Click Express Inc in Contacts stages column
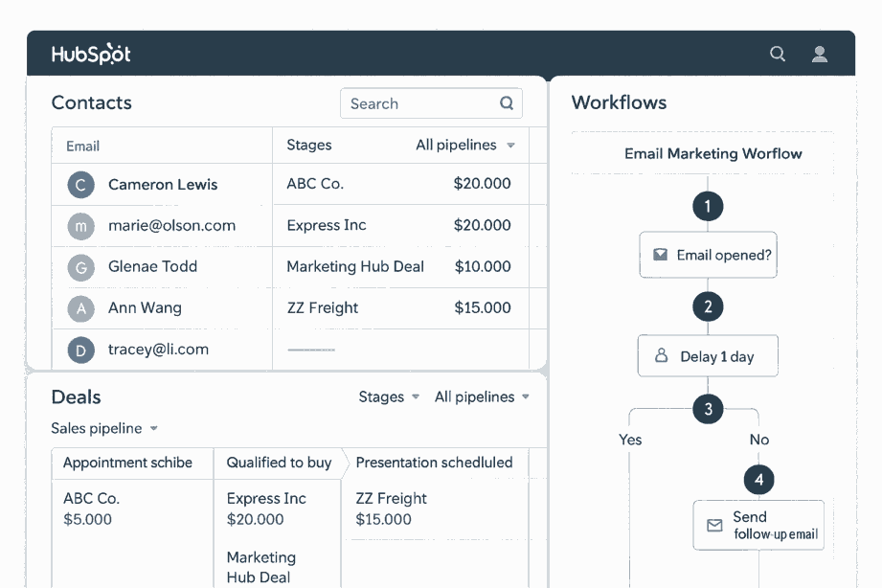 [327, 225]
